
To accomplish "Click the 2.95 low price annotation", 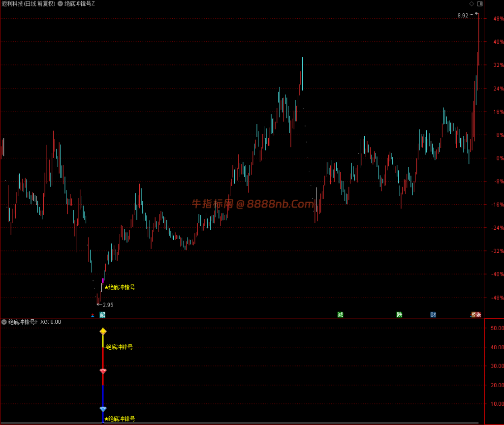I will click(108, 305).
